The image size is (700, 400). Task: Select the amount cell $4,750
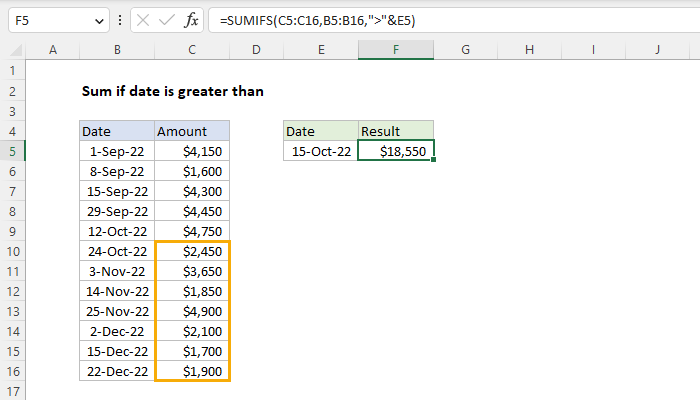192,231
